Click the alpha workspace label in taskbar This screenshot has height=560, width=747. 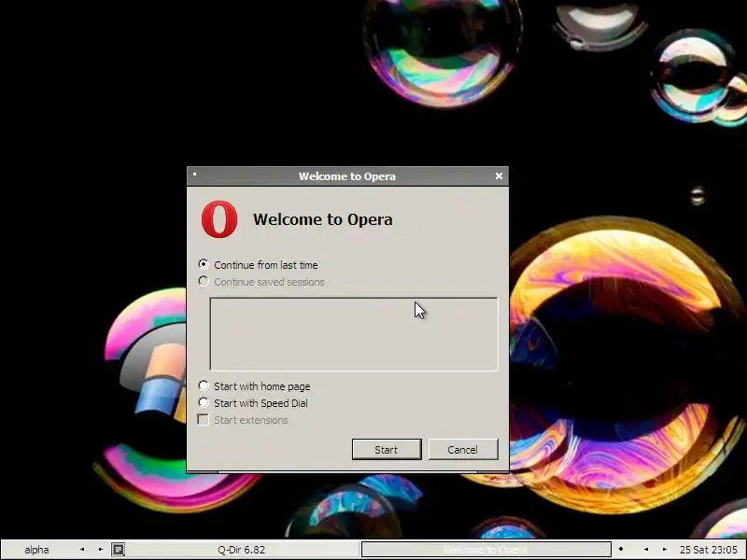pos(36,550)
